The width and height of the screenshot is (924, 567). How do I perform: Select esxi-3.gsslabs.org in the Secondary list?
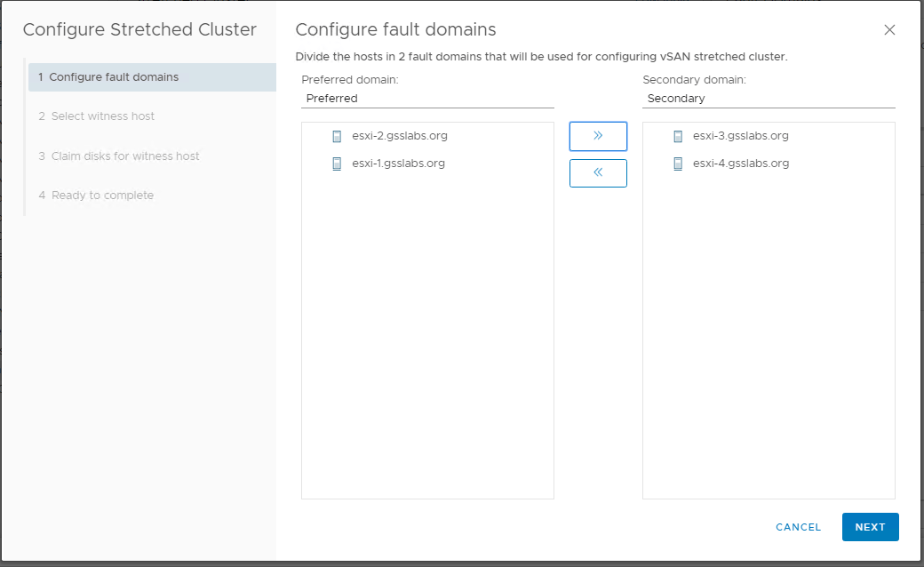point(740,137)
